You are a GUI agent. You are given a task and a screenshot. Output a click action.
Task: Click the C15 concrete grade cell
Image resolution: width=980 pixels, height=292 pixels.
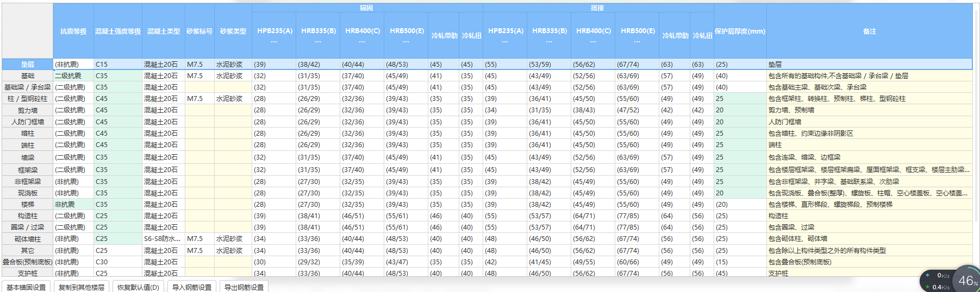(x=118, y=65)
